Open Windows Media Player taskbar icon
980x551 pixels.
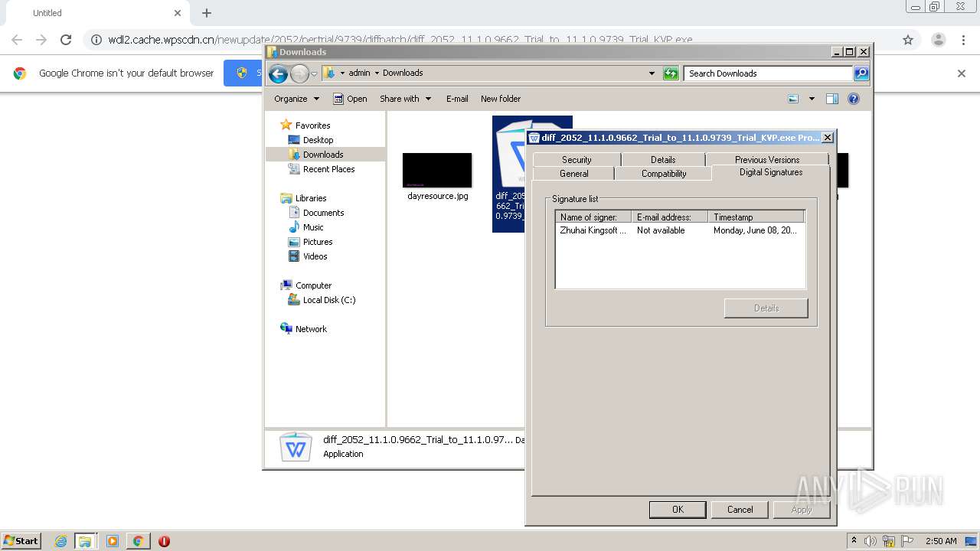pos(113,541)
